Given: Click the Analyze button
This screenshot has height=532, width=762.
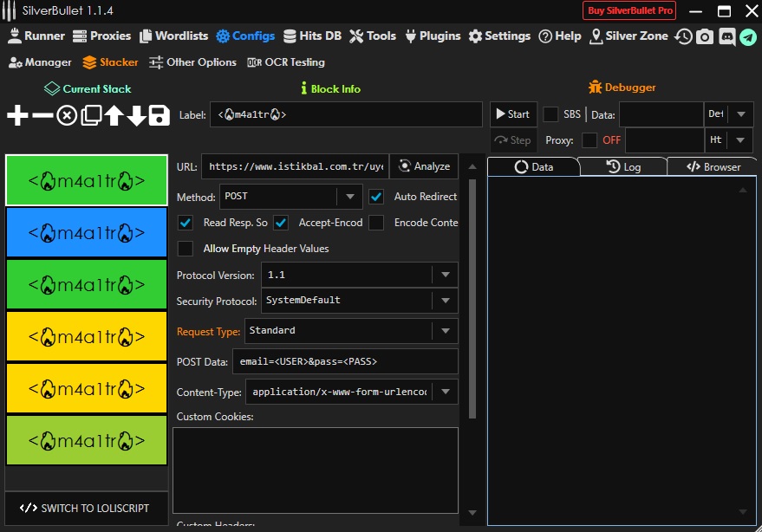Looking at the screenshot, I should [424, 166].
